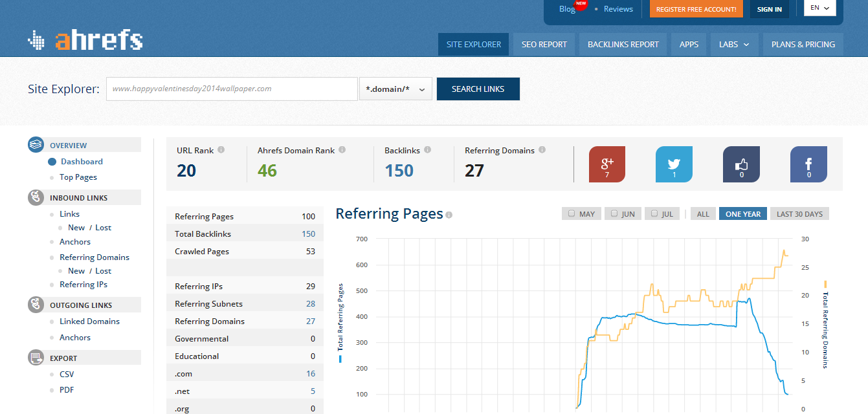Open the *.domain/* mode dropdown
This screenshot has height=414, width=868.
pyautogui.click(x=395, y=89)
